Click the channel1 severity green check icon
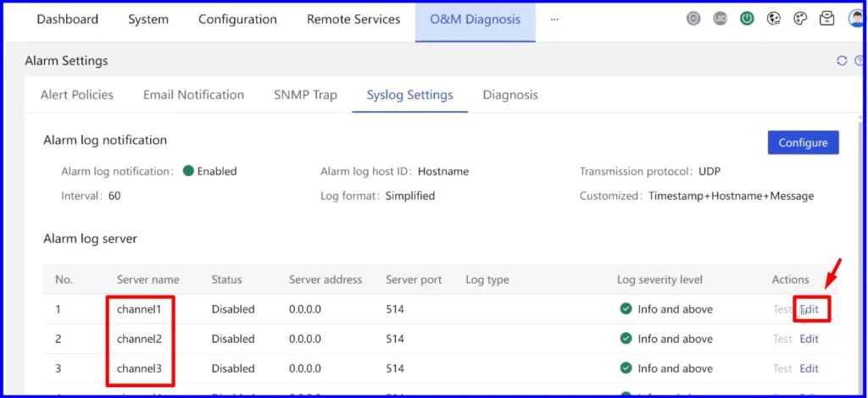 click(626, 309)
